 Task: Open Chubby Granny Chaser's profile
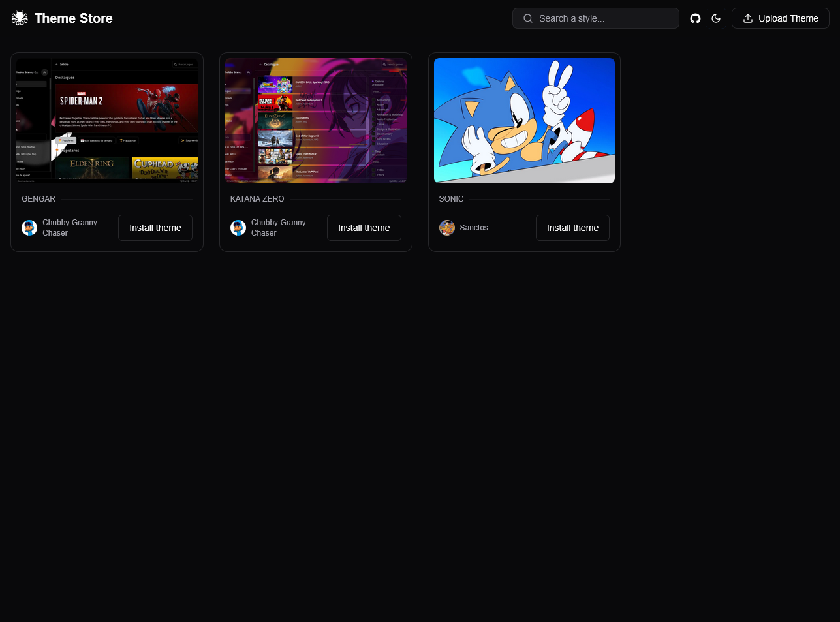(69, 227)
